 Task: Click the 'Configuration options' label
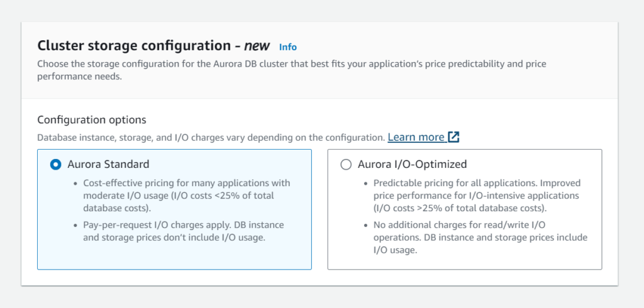pyautogui.click(x=92, y=120)
